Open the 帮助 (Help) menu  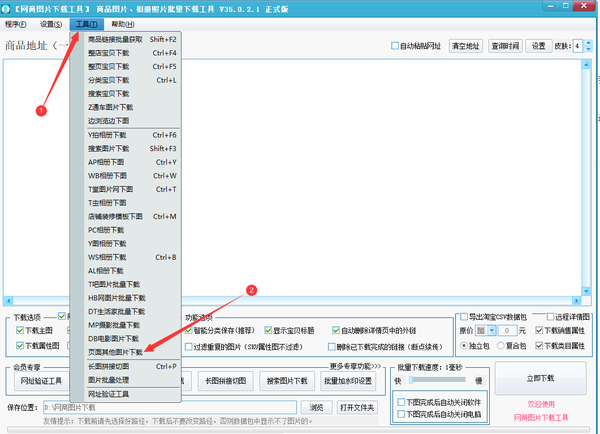tap(125, 23)
